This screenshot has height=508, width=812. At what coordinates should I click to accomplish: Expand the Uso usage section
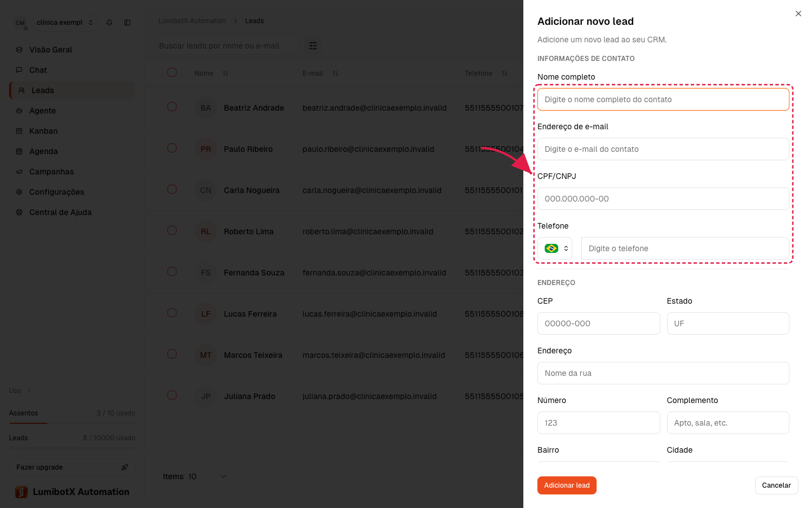20,391
